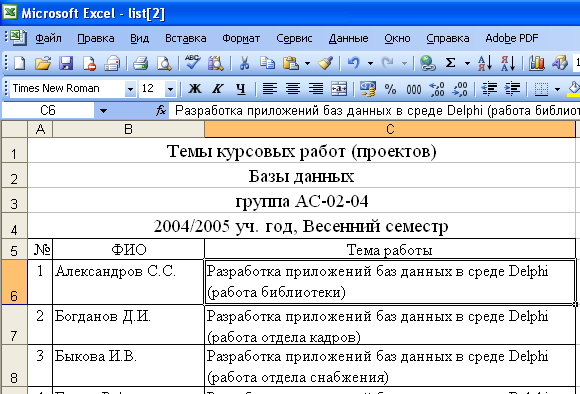Activate the Format Painter brush
This screenshot has height=394, width=580.
[x=325, y=63]
